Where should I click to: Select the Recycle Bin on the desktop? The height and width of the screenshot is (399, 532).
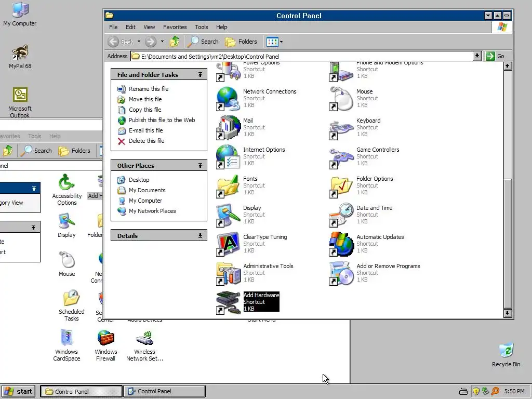[x=506, y=355]
